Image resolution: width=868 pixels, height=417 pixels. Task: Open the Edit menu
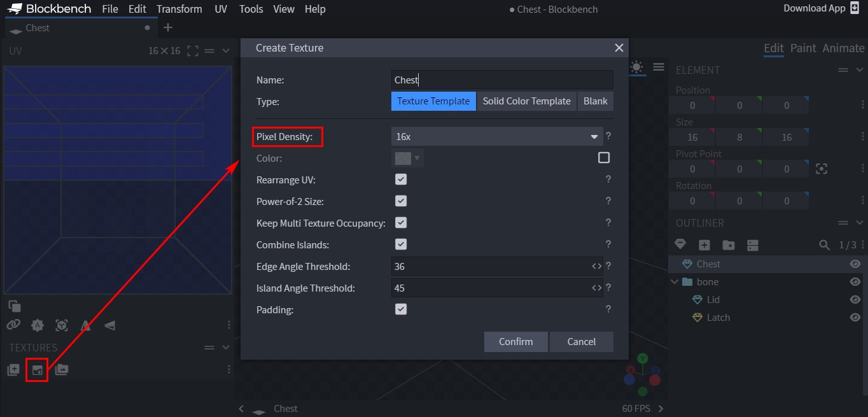pyautogui.click(x=137, y=9)
